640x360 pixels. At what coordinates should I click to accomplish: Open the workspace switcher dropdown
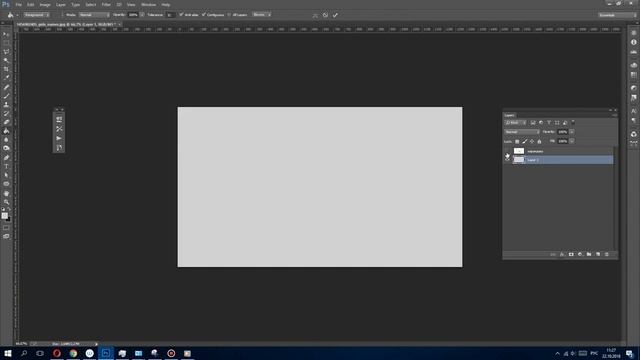[617, 15]
